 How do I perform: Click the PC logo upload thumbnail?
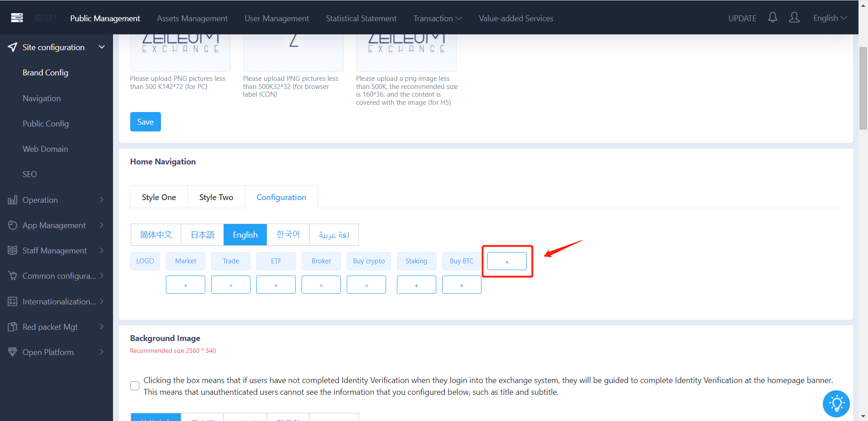180,53
